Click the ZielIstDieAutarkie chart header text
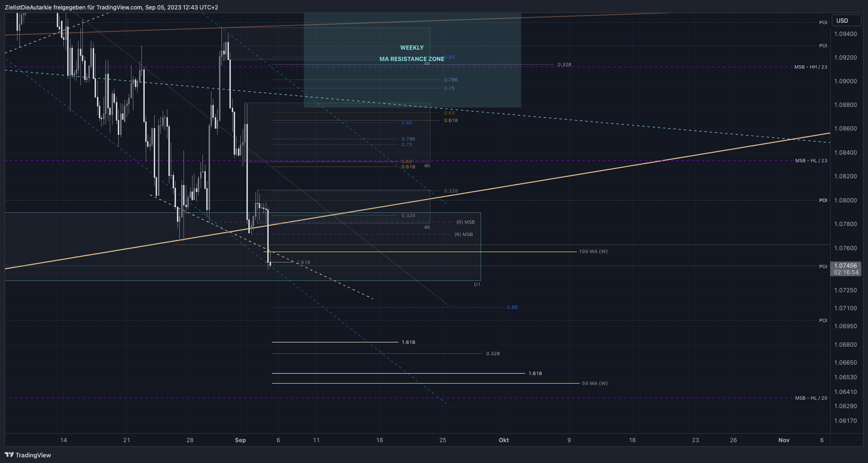 point(111,7)
